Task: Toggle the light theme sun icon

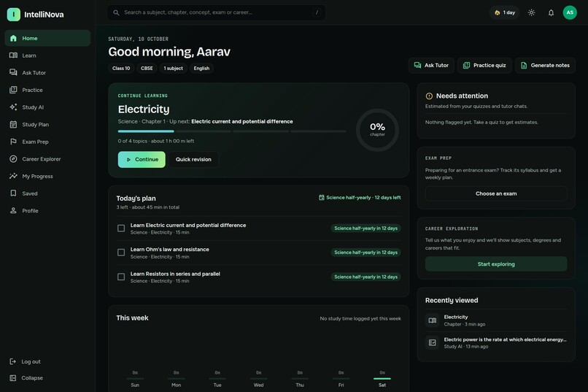Action: pyautogui.click(x=531, y=12)
